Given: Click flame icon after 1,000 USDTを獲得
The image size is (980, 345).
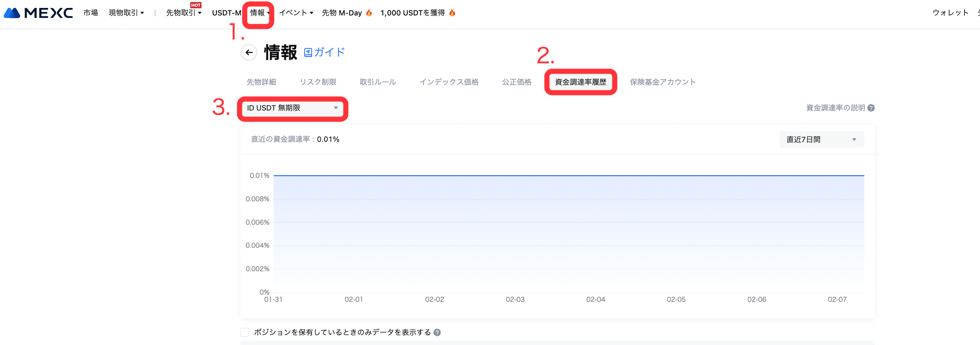Looking at the screenshot, I should 452,13.
